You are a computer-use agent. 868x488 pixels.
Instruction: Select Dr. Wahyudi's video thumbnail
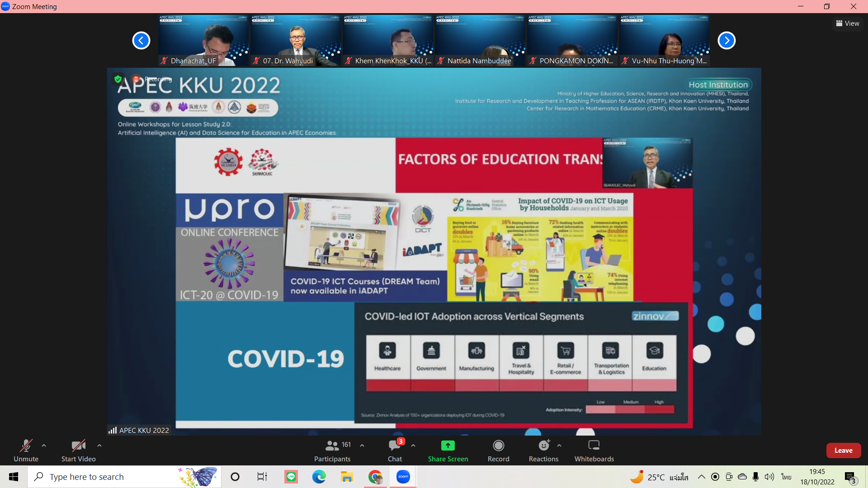[295, 41]
